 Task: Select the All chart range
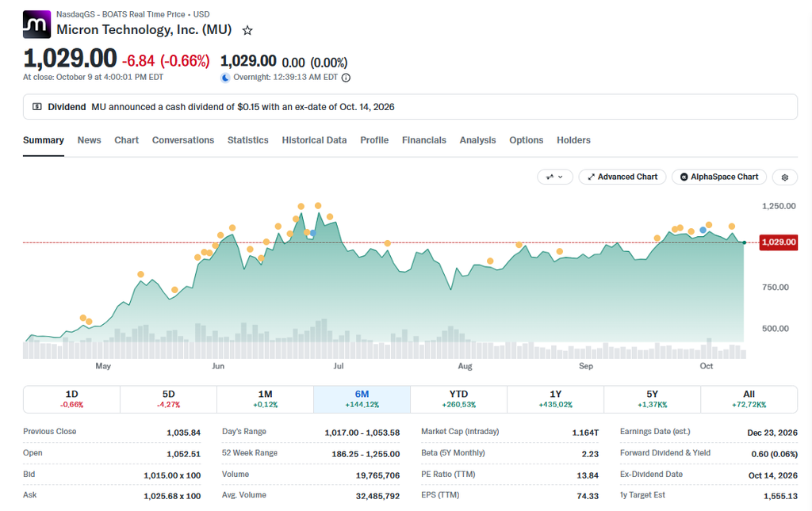[749, 399]
